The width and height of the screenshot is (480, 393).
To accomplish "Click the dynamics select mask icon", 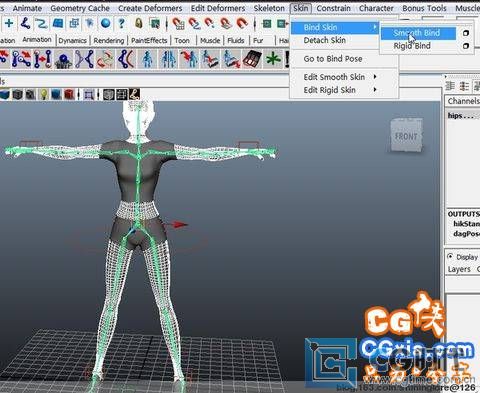I will 89,23.
